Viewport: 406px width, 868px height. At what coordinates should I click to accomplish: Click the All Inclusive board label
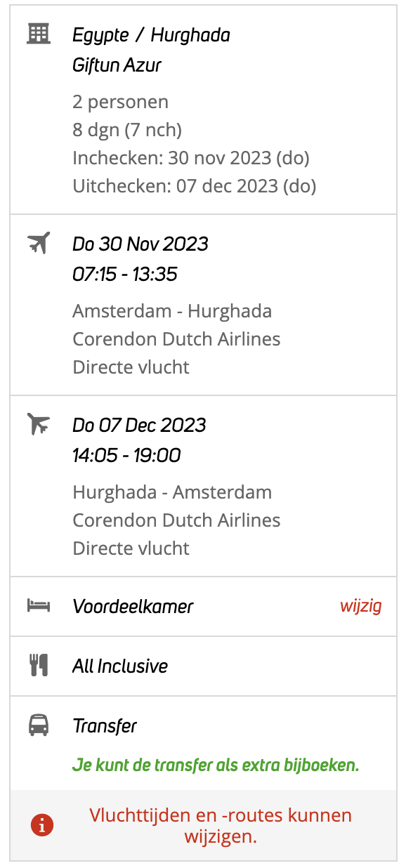(120, 666)
